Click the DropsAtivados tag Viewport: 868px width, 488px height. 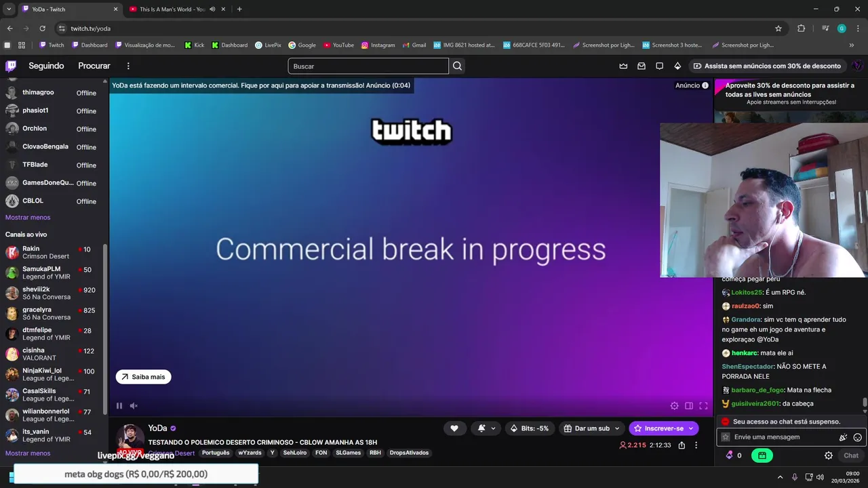[x=409, y=453]
